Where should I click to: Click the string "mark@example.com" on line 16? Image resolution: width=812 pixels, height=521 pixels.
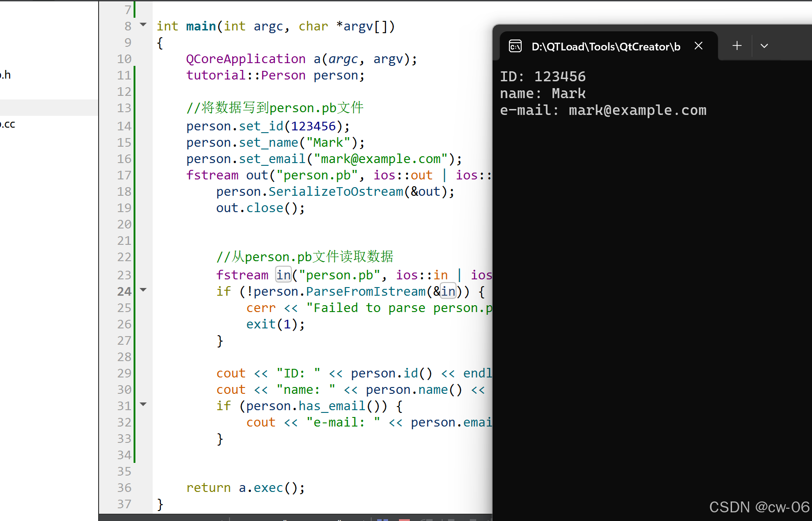pyautogui.click(x=381, y=159)
